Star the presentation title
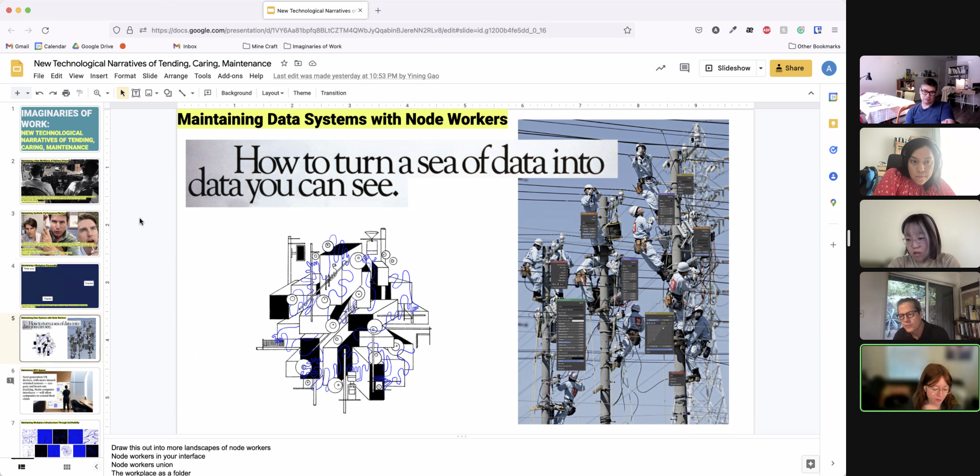The width and height of the screenshot is (980, 476). 284,63
